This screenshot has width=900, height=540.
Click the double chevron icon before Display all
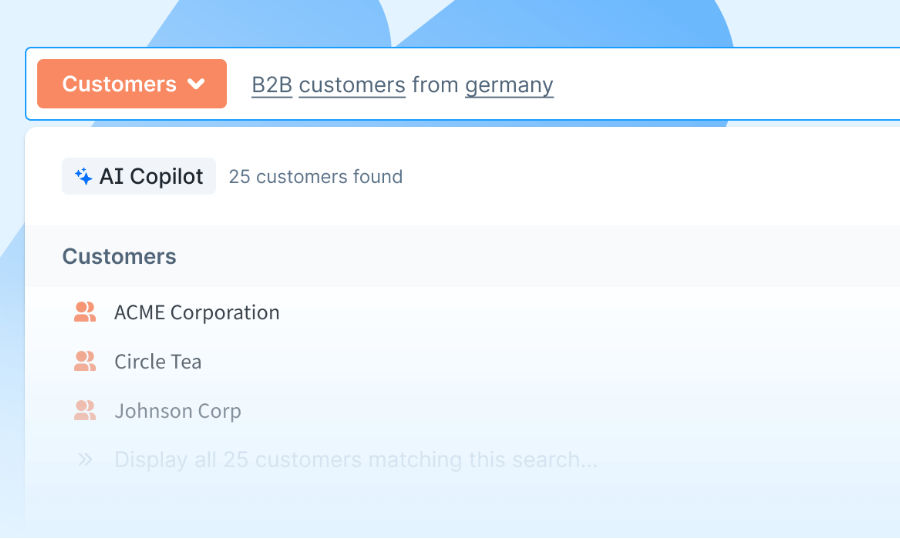point(85,460)
